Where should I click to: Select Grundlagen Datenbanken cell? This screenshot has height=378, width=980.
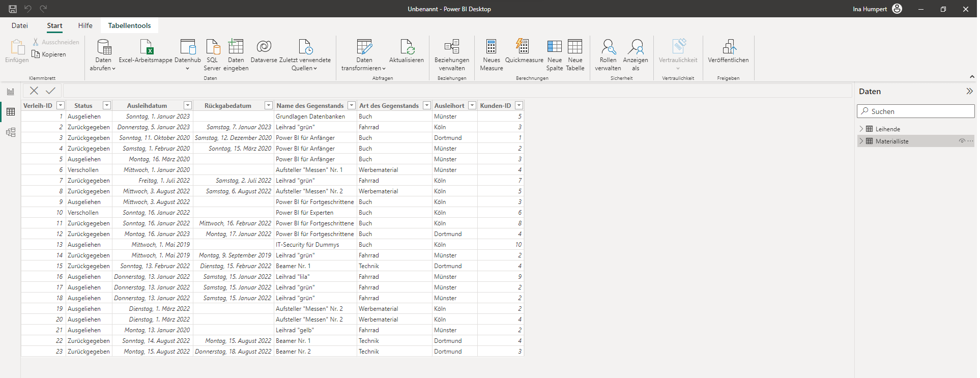(315, 117)
